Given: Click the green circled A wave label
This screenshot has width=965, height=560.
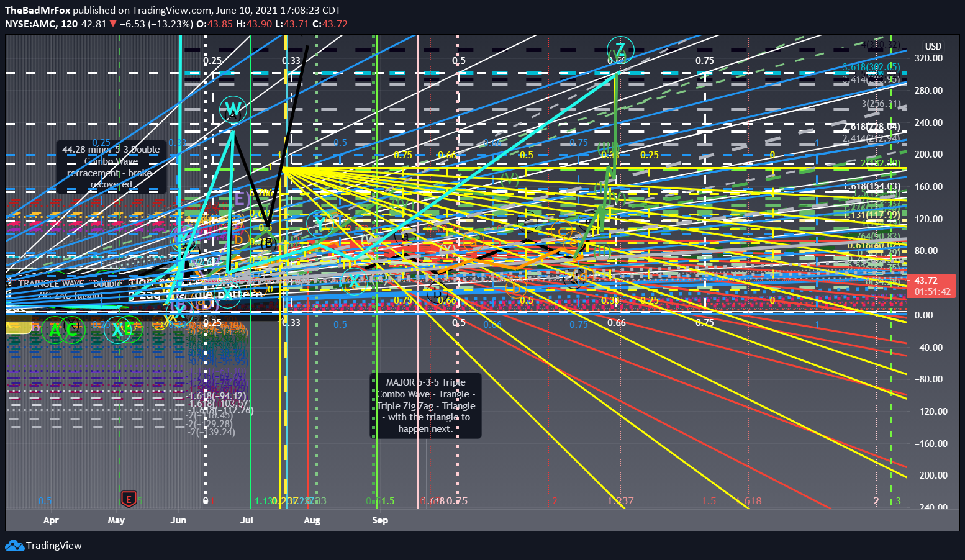Looking at the screenshot, I should point(55,330).
